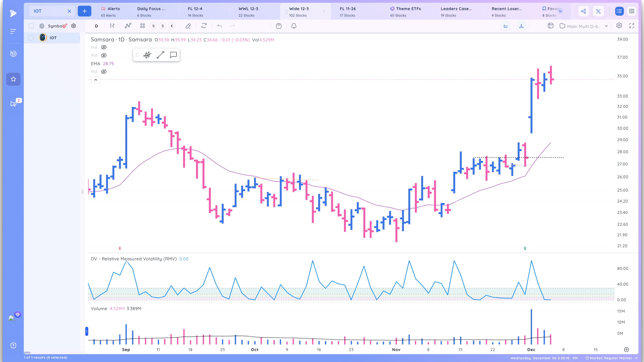
Task: Select the comment annotation tool
Action: [x=173, y=55]
